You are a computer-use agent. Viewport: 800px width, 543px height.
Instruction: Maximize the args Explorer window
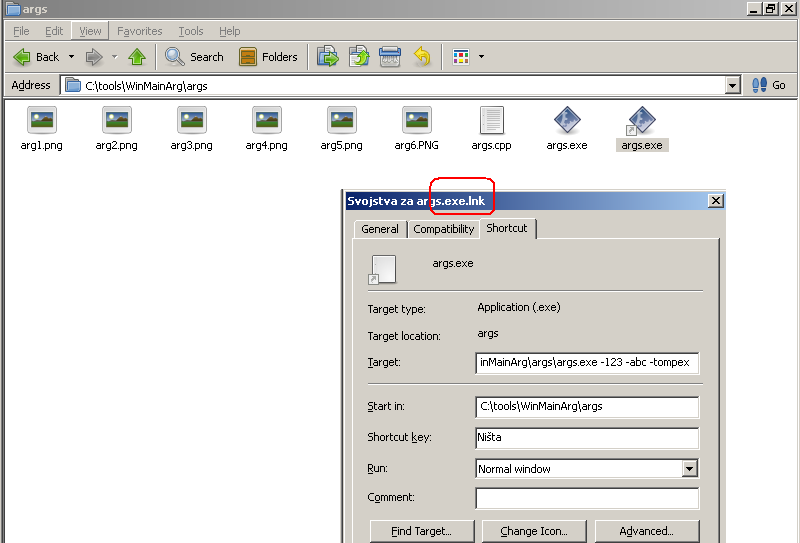(770, 8)
